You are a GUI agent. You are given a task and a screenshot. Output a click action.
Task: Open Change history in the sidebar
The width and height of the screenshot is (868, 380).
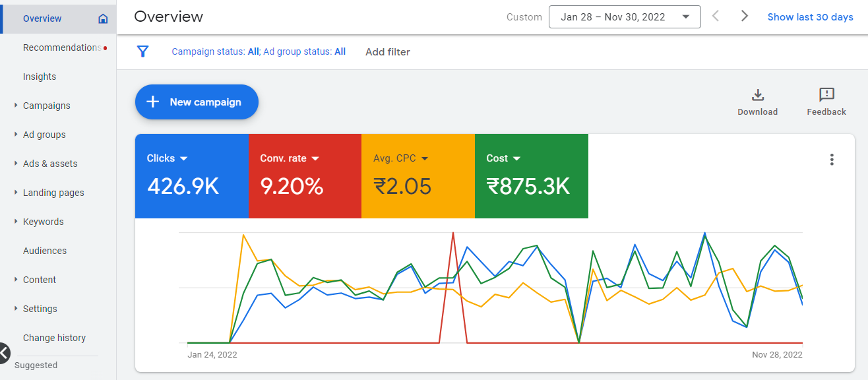pos(54,338)
